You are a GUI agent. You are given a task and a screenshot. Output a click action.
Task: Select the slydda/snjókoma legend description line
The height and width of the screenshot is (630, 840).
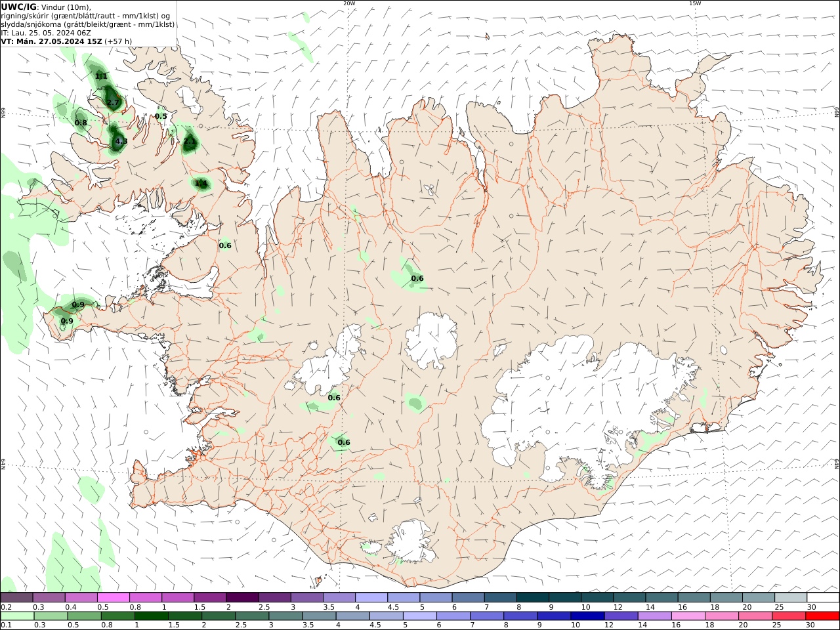(88, 24)
